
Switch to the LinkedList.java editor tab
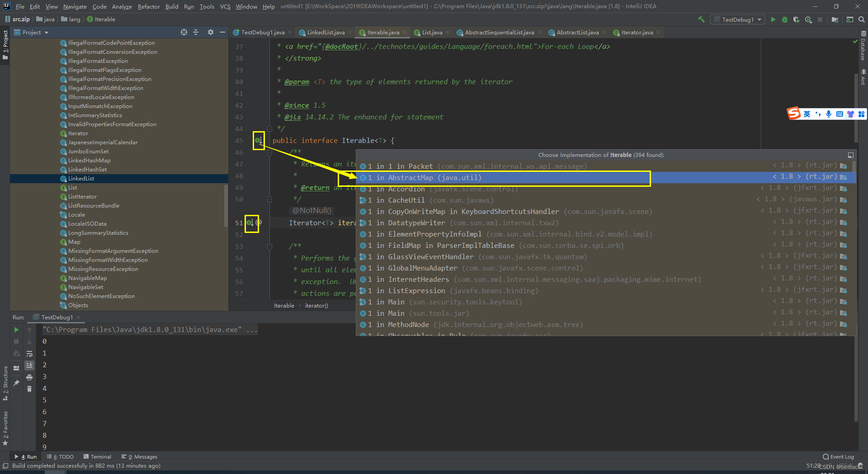pos(325,33)
